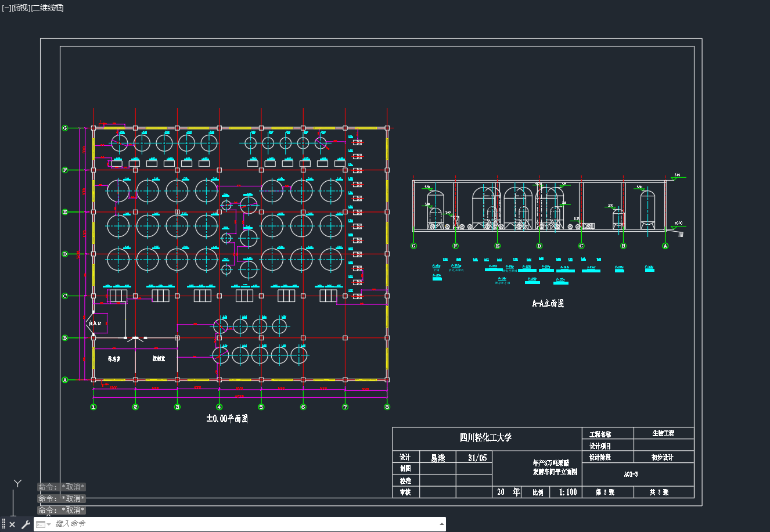The image size is (770, 532).
Task: Select grid bubble 8 below the plan
Action: click(387, 407)
